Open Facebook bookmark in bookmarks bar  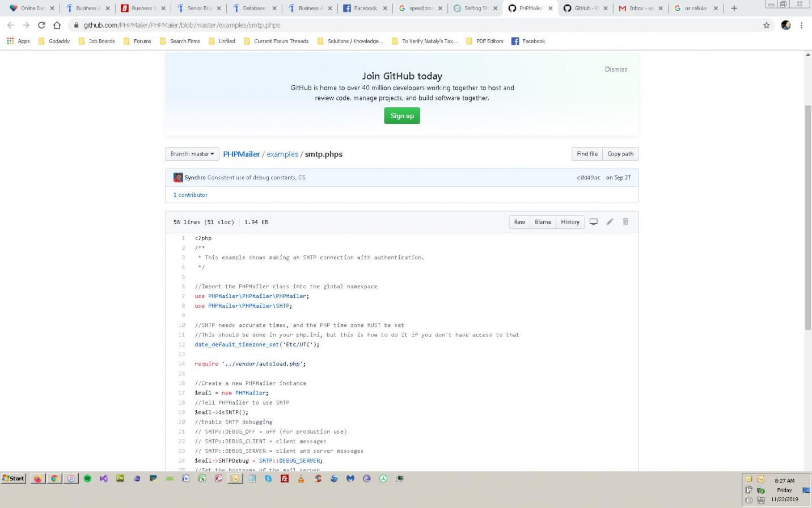(x=528, y=41)
